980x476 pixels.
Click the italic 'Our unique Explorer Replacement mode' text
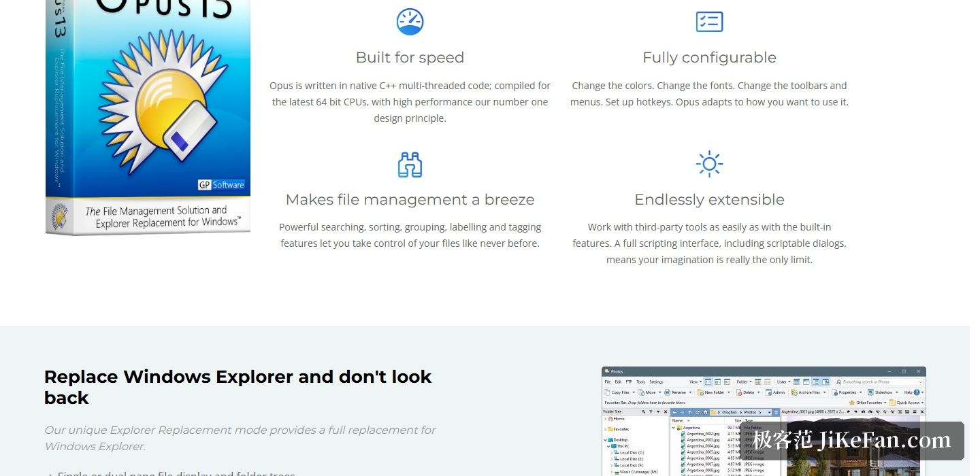pos(240,438)
